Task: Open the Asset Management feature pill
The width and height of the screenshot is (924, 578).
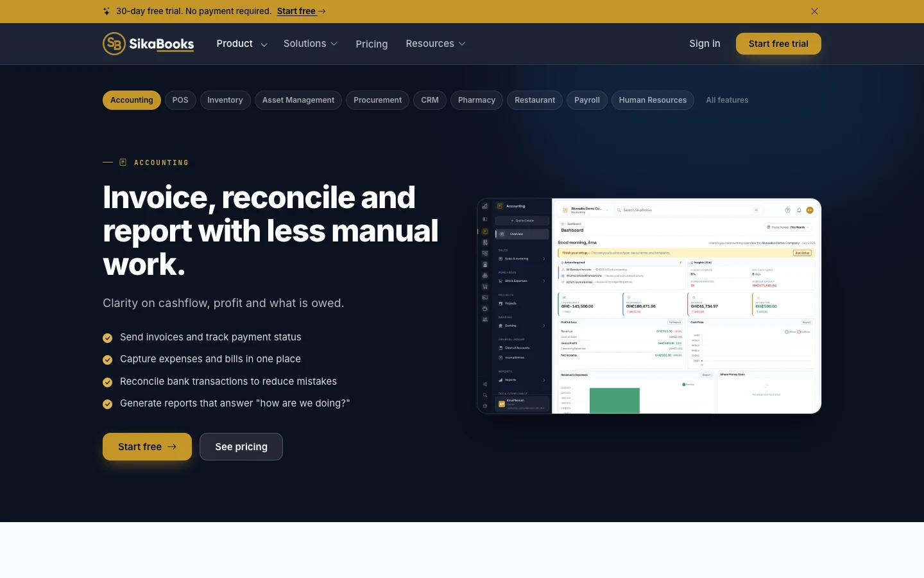Action: pyautogui.click(x=298, y=100)
